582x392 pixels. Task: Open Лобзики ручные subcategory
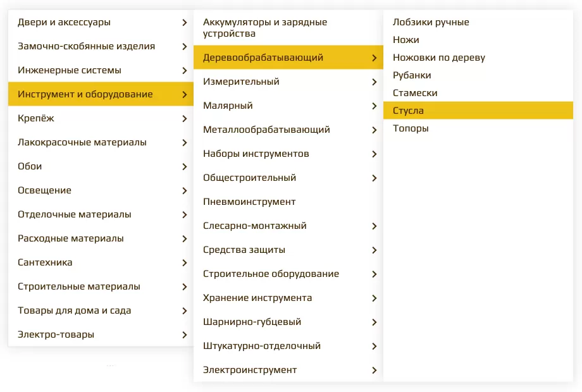coord(431,22)
